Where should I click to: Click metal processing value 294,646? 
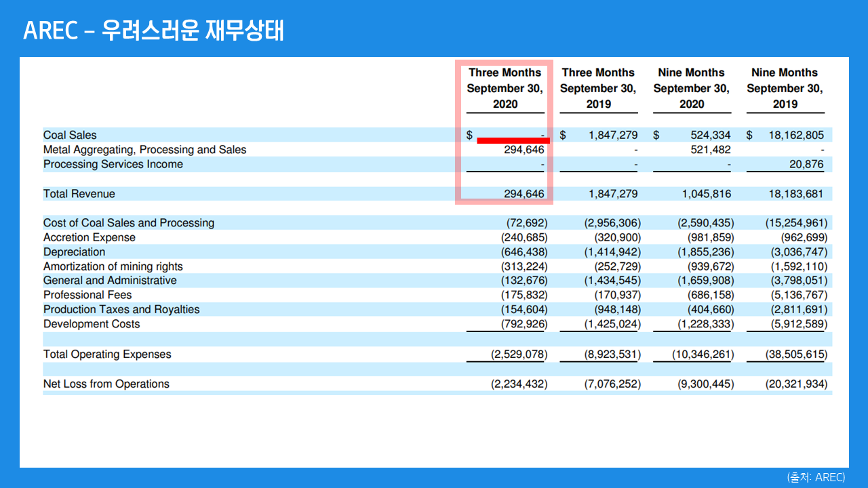pyautogui.click(x=524, y=150)
